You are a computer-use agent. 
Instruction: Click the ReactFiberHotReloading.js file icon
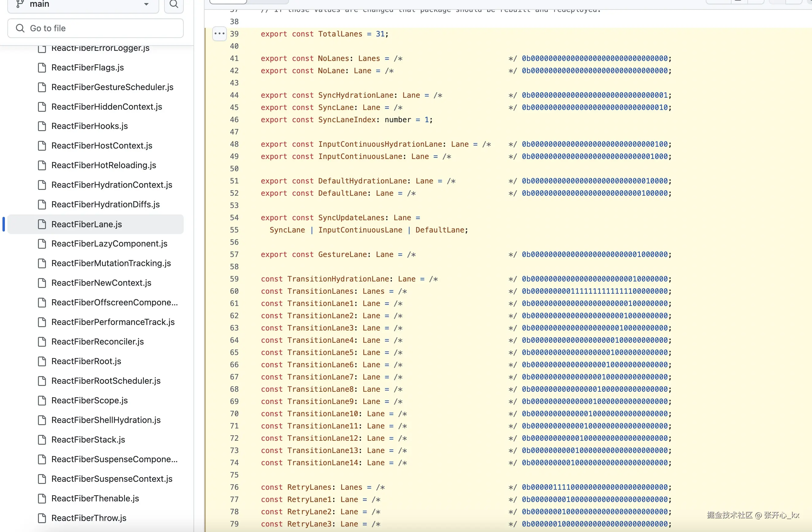coord(42,165)
